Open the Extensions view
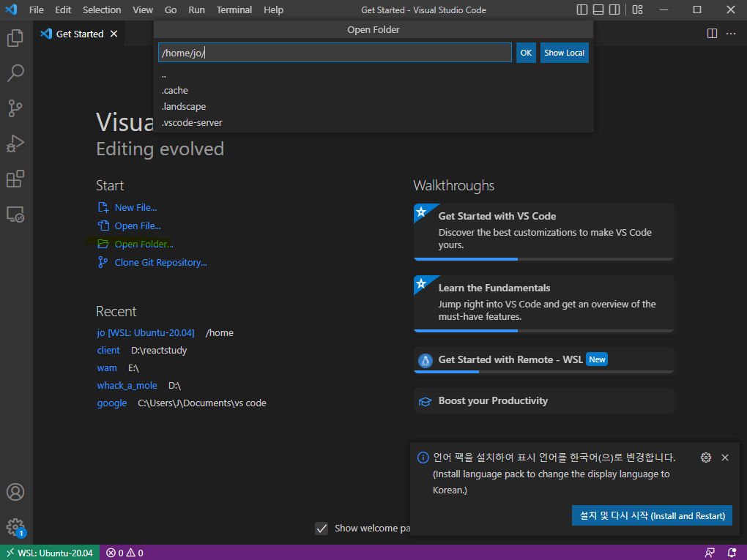 15,179
